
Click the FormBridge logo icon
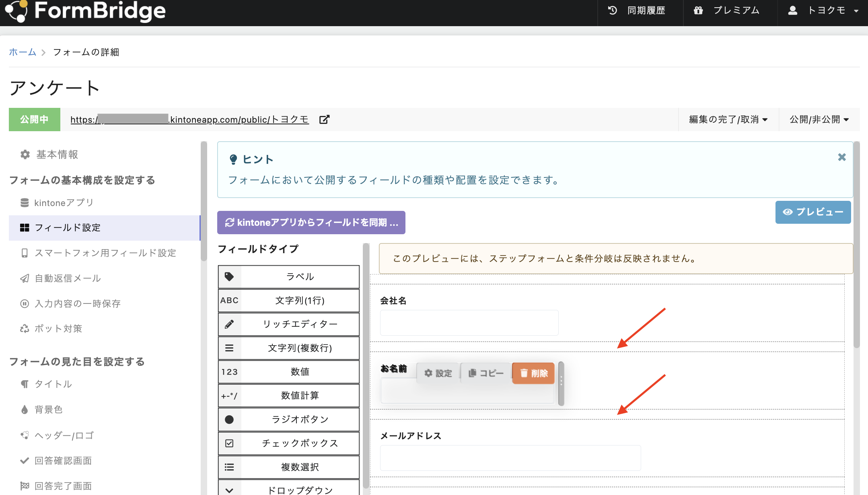pos(16,10)
